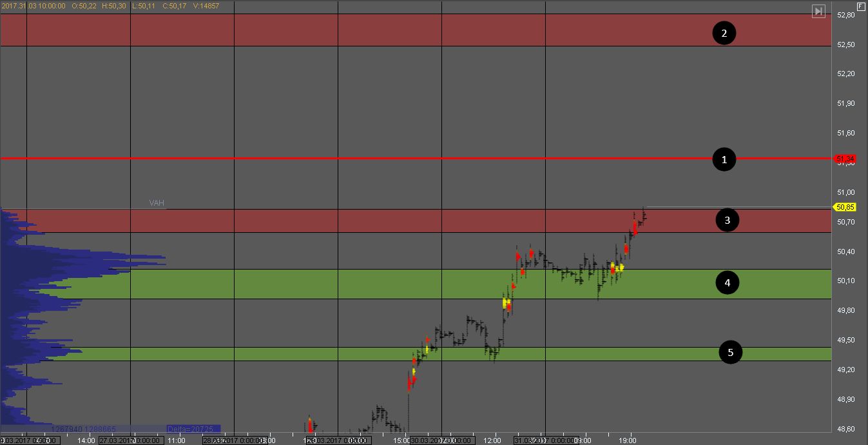Click the red 51,34 price level tag

pos(845,159)
